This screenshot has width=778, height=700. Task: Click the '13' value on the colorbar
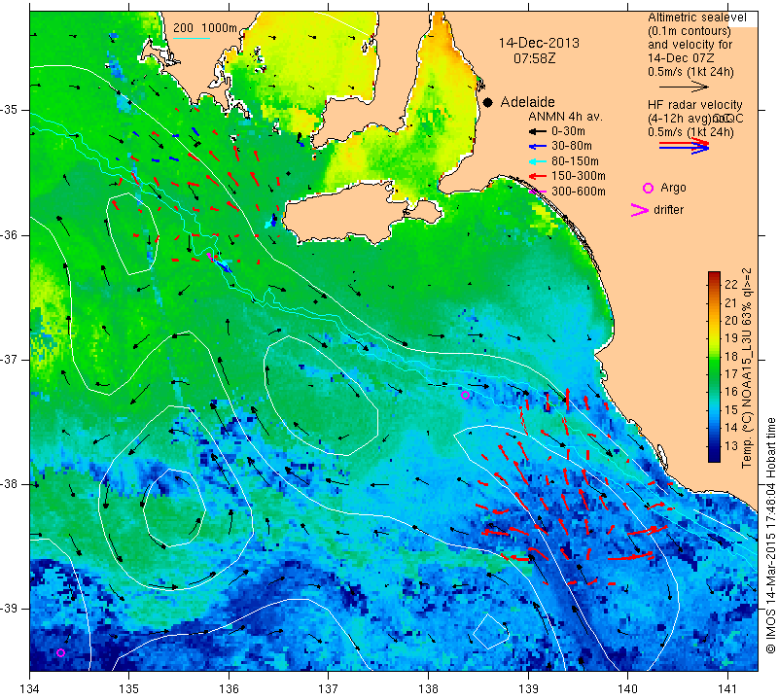[731, 445]
